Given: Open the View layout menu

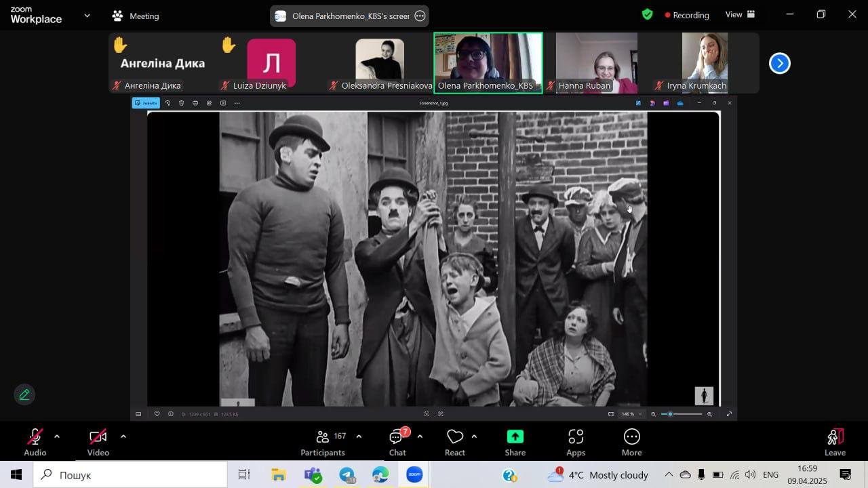Looking at the screenshot, I should point(739,14).
